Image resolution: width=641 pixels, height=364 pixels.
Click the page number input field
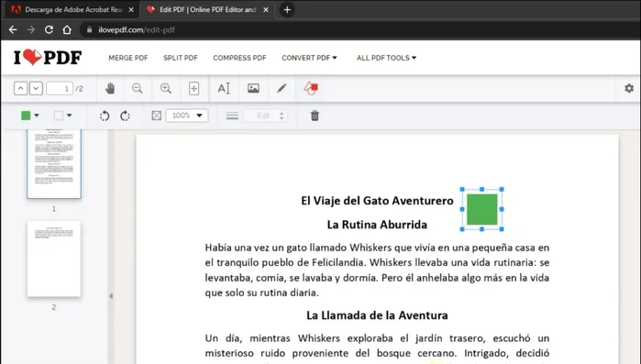click(x=60, y=88)
